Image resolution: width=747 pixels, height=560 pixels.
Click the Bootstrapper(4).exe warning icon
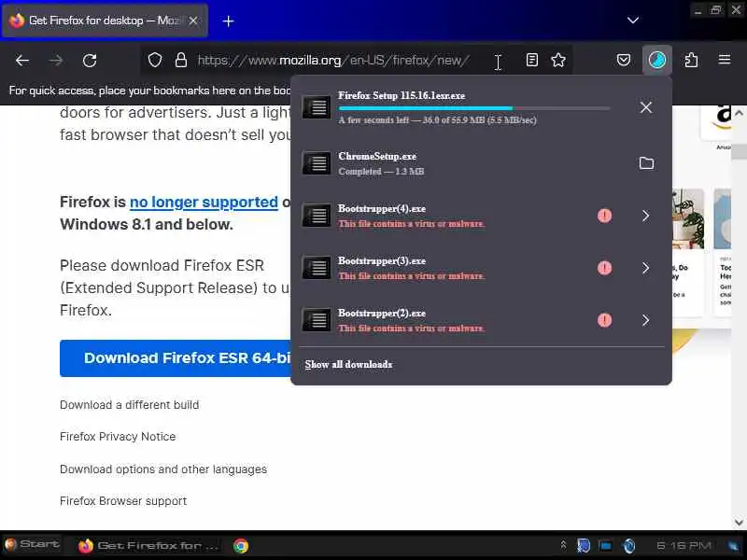[604, 216]
